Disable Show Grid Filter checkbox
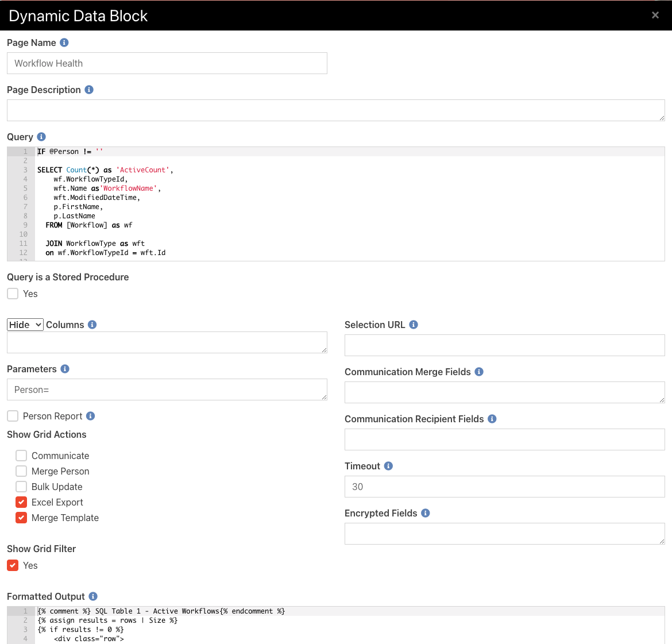This screenshot has height=644, width=672. tap(13, 565)
